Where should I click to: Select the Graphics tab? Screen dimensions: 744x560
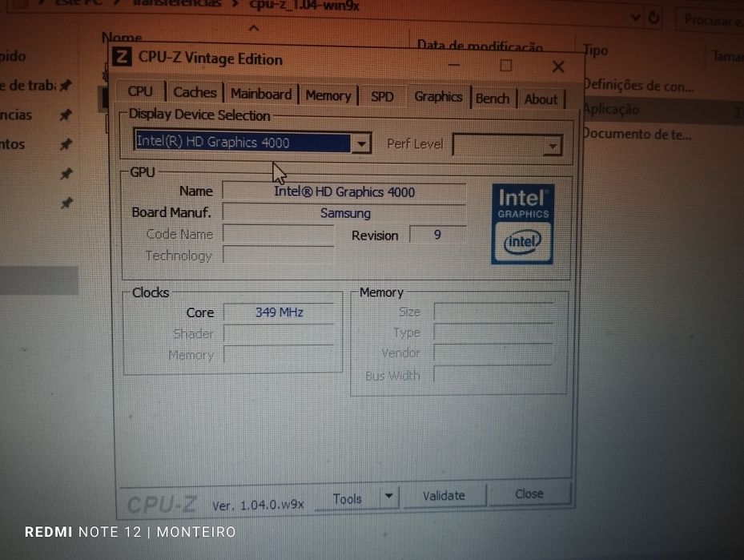[438, 96]
